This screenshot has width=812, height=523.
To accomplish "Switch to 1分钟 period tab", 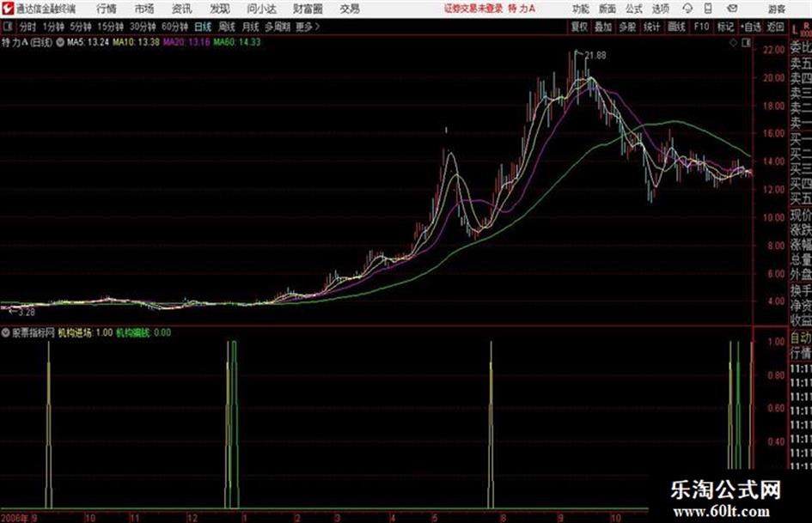I will (52, 27).
